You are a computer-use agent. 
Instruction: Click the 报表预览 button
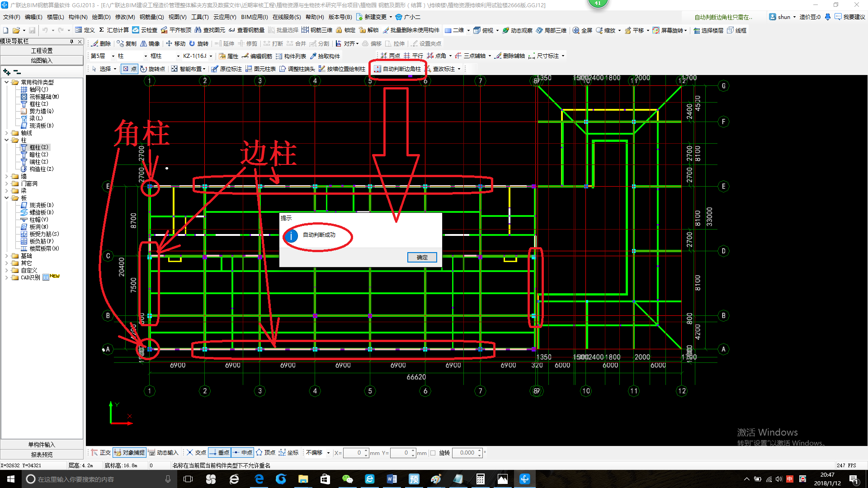click(x=42, y=455)
